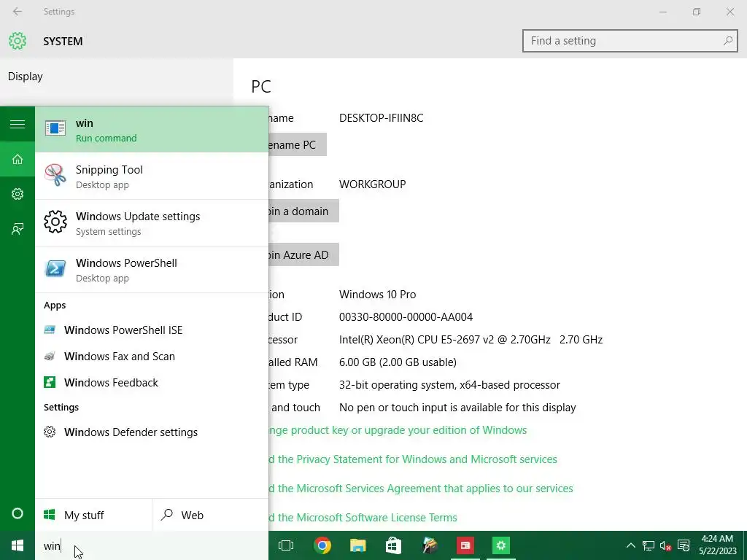Open Task View on the taskbar
The width and height of the screenshot is (747, 560).
pyautogui.click(x=286, y=545)
